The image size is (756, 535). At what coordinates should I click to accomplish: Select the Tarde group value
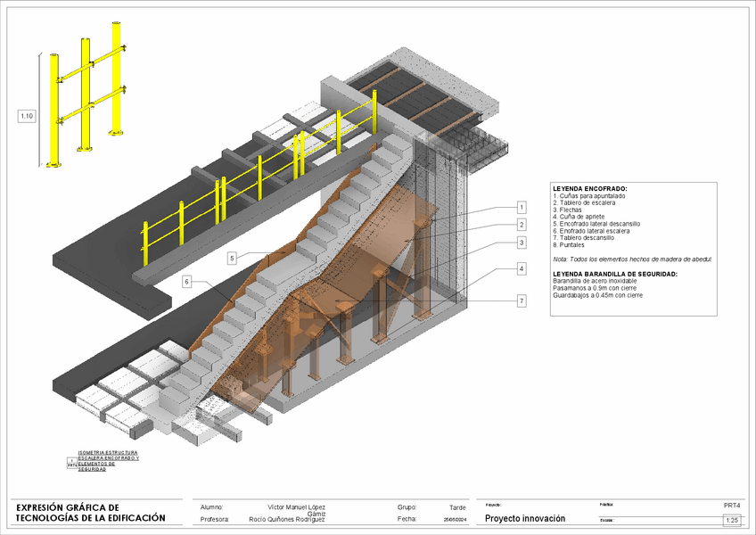[457, 506]
